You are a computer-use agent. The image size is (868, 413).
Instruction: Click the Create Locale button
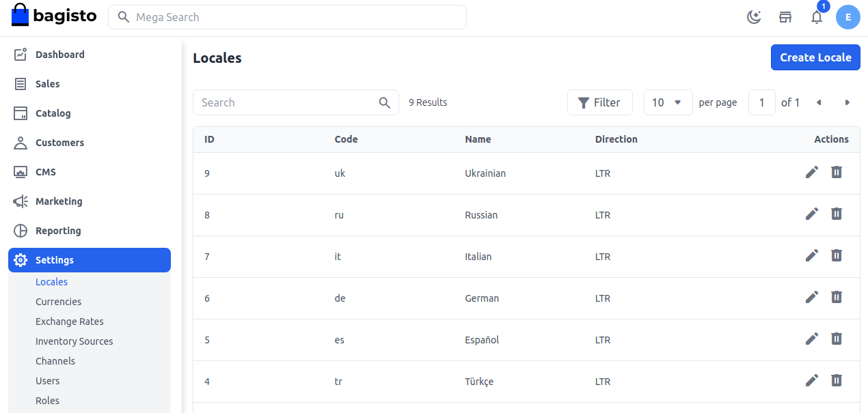tap(815, 57)
